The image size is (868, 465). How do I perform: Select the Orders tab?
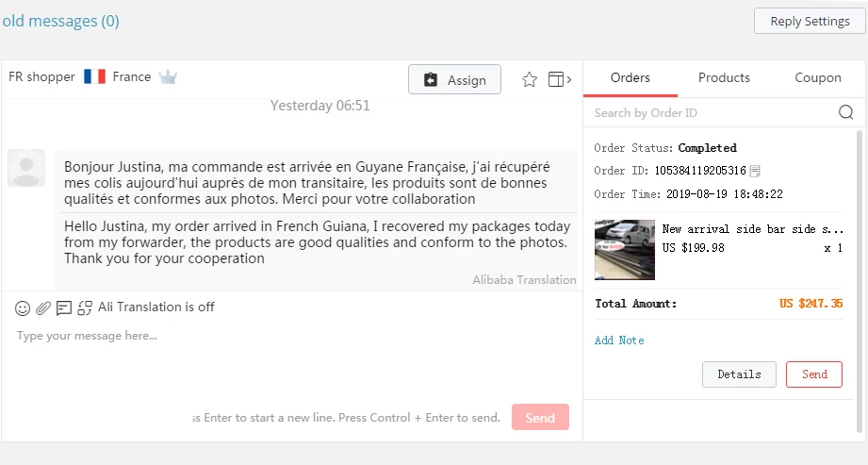pyautogui.click(x=630, y=77)
